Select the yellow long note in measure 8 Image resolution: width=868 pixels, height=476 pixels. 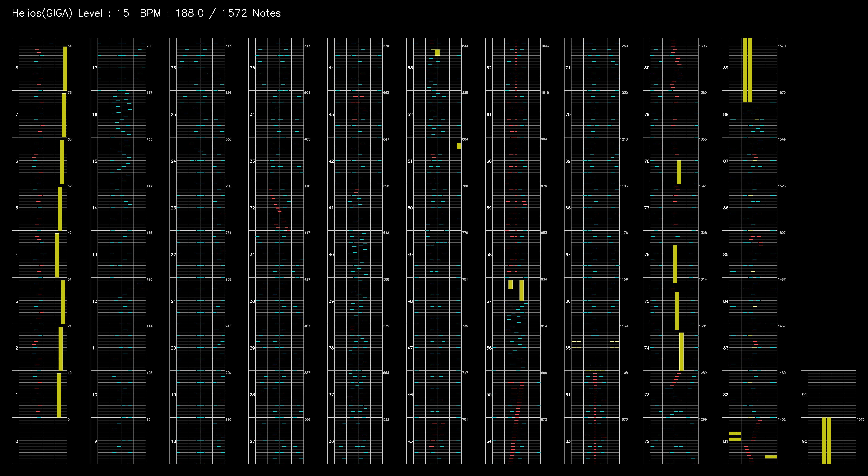[65, 68]
